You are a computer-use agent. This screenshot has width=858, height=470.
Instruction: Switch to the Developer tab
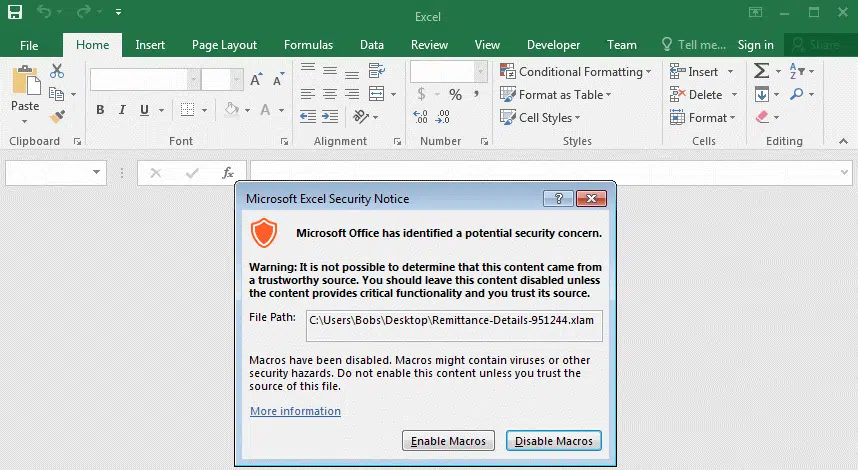553,45
